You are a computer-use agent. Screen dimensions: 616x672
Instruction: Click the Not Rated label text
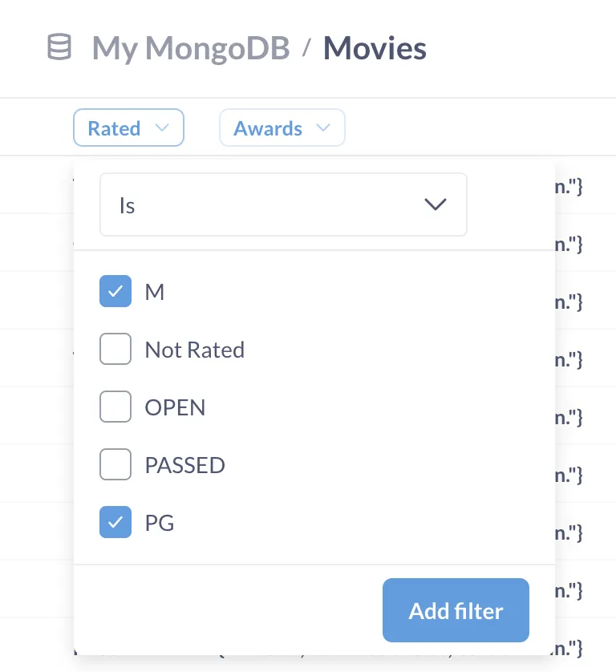pos(194,349)
